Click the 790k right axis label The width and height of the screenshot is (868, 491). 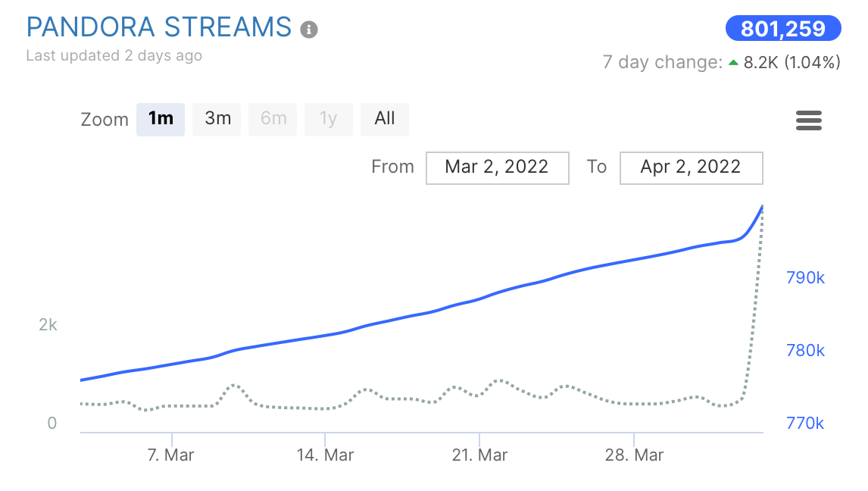(x=805, y=278)
